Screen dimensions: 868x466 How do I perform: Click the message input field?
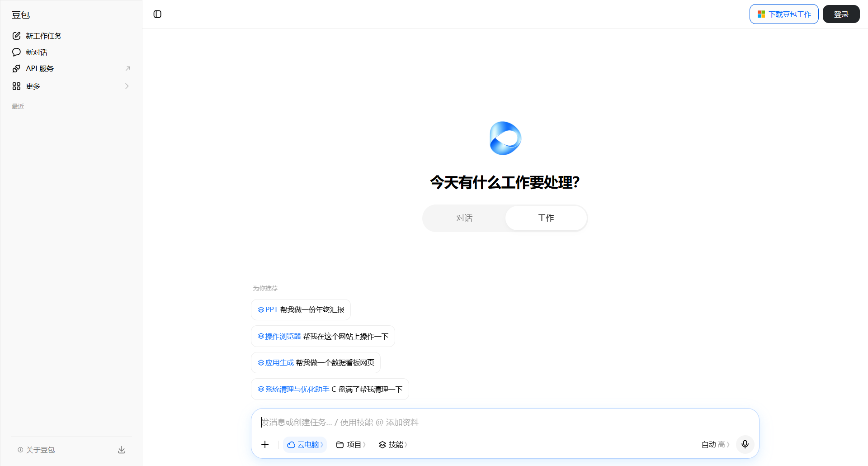point(505,422)
